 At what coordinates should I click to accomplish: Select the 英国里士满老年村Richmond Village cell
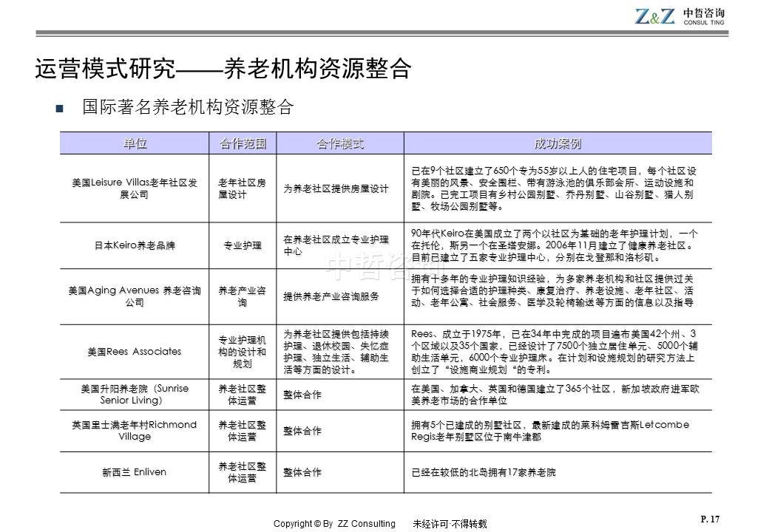pos(135,431)
